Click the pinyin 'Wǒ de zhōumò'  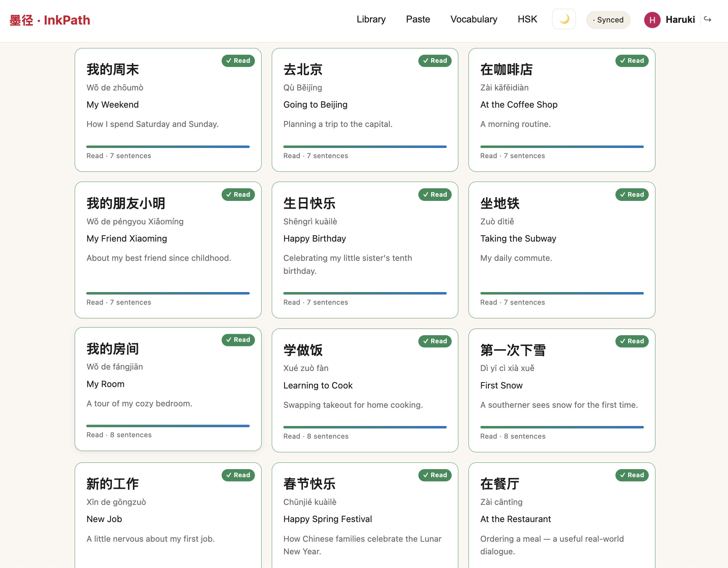(x=115, y=88)
